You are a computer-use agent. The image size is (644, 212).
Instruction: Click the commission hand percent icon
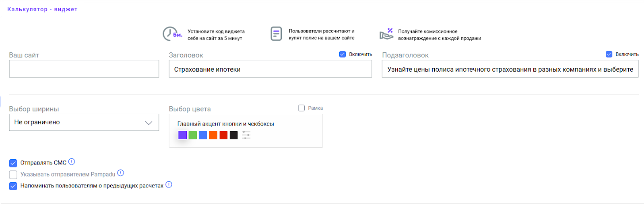[x=386, y=34]
